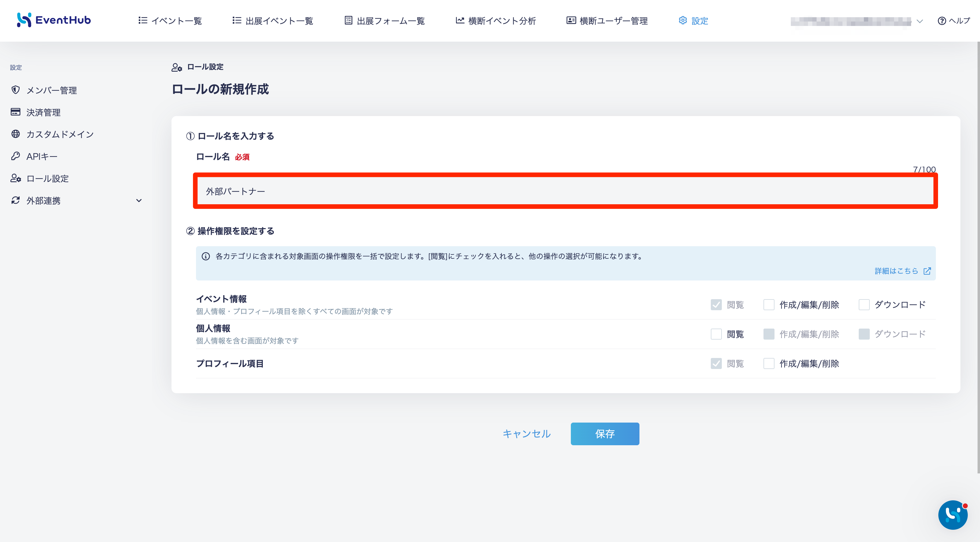
Task: Click the キャンセル button
Action: click(x=526, y=434)
